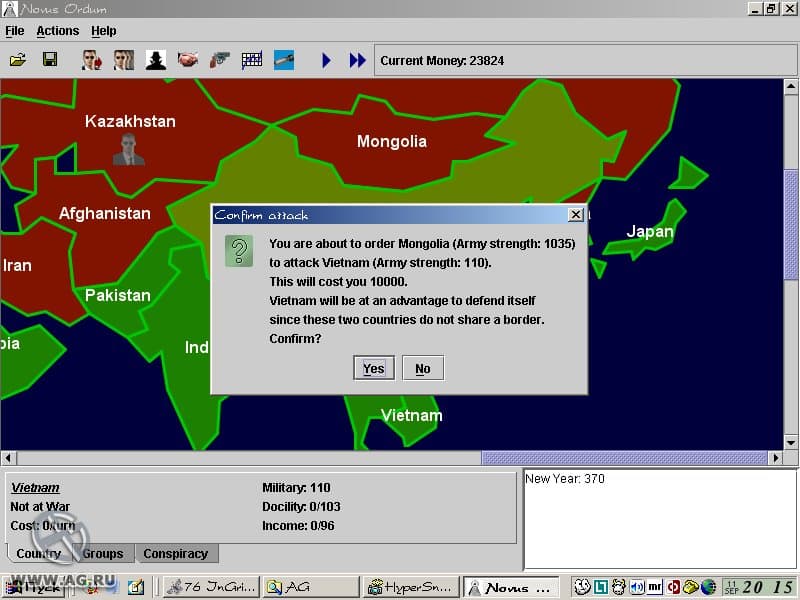Click the horizontal scrollbar thumb
The height and width of the screenshot is (600, 800).
coord(624,458)
